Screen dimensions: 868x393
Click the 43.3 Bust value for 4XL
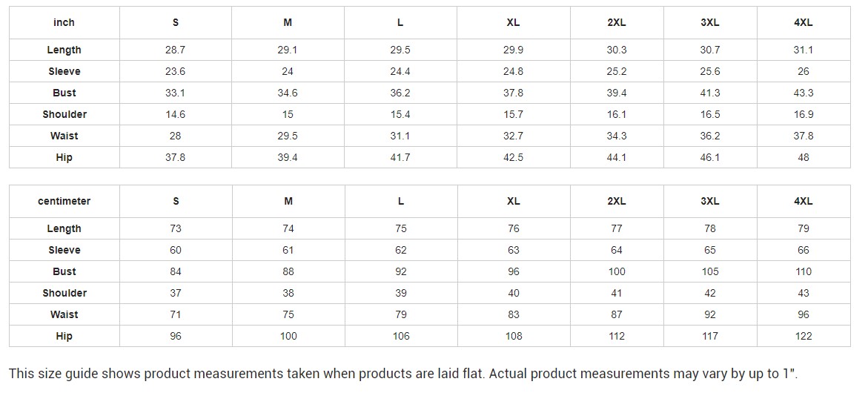point(804,93)
